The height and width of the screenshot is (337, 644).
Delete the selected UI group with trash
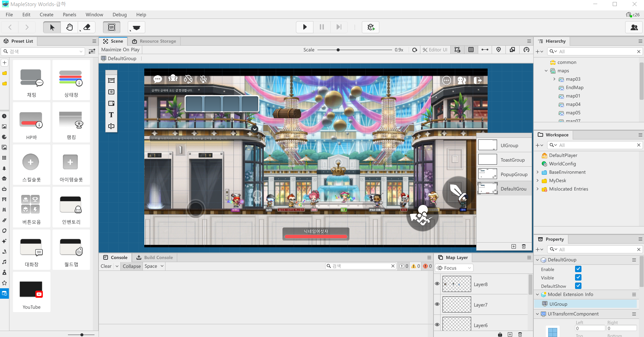tap(524, 247)
